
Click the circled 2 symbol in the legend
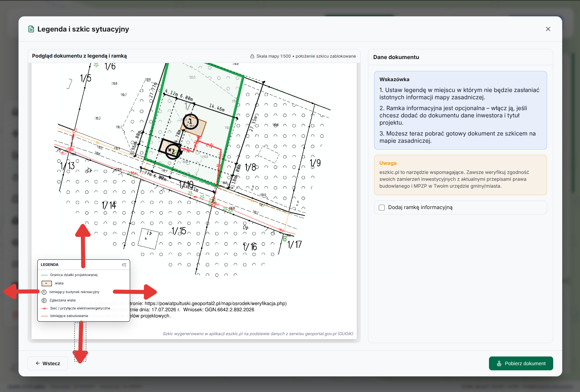click(44, 300)
